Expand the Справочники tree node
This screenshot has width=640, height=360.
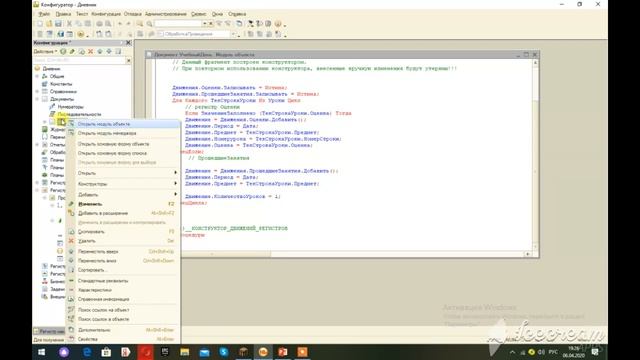coord(37,91)
